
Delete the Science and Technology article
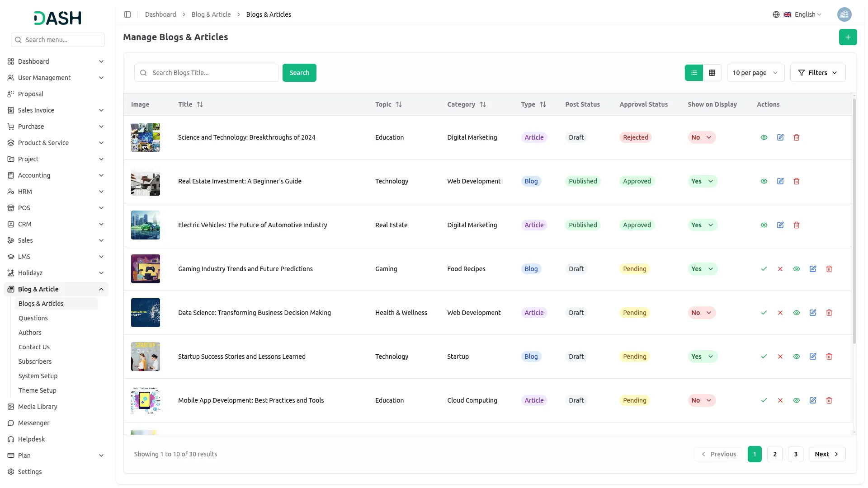pyautogui.click(x=797, y=137)
